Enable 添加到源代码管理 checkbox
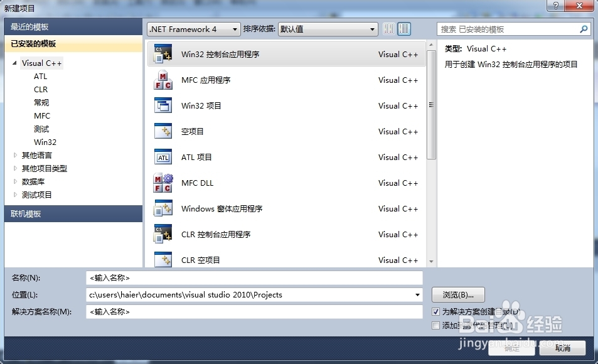Viewport: 598px width, 364px height. click(435, 325)
